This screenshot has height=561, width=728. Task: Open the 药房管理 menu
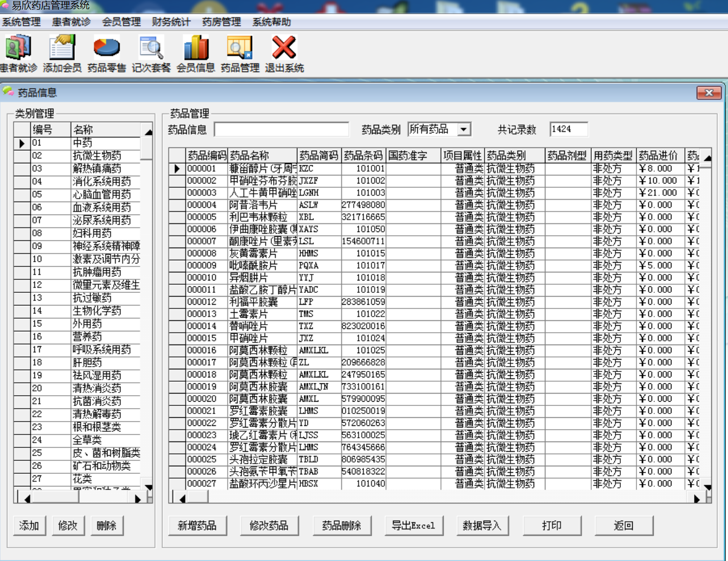coord(221,22)
